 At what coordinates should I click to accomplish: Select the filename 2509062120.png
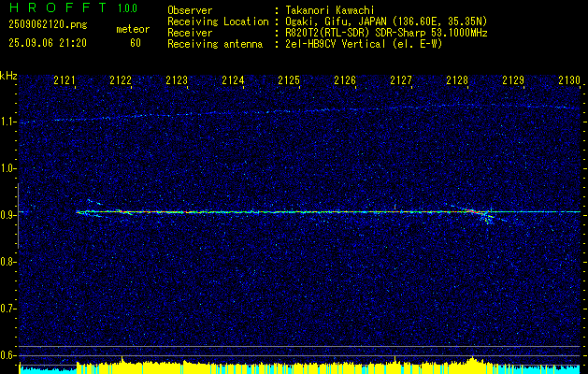point(48,25)
